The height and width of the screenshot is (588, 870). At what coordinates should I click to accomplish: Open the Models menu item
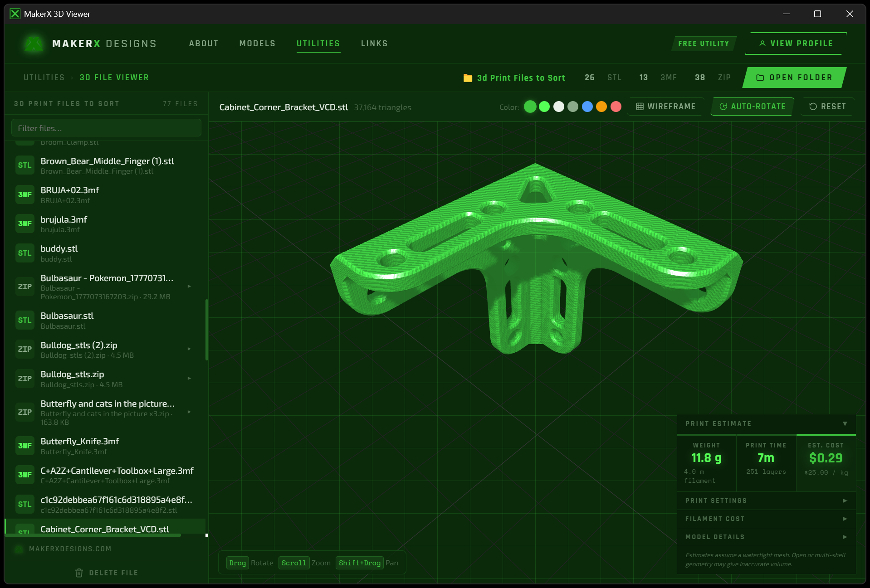pos(257,44)
